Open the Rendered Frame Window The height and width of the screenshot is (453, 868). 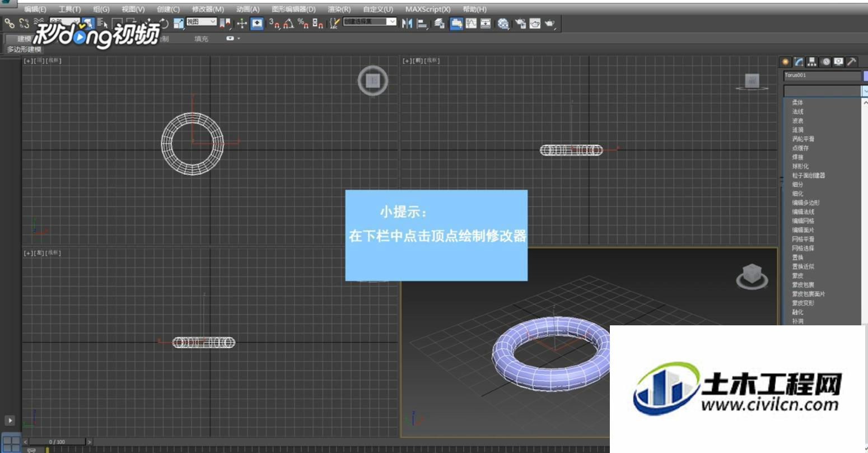pyautogui.click(x=535, y=23)
